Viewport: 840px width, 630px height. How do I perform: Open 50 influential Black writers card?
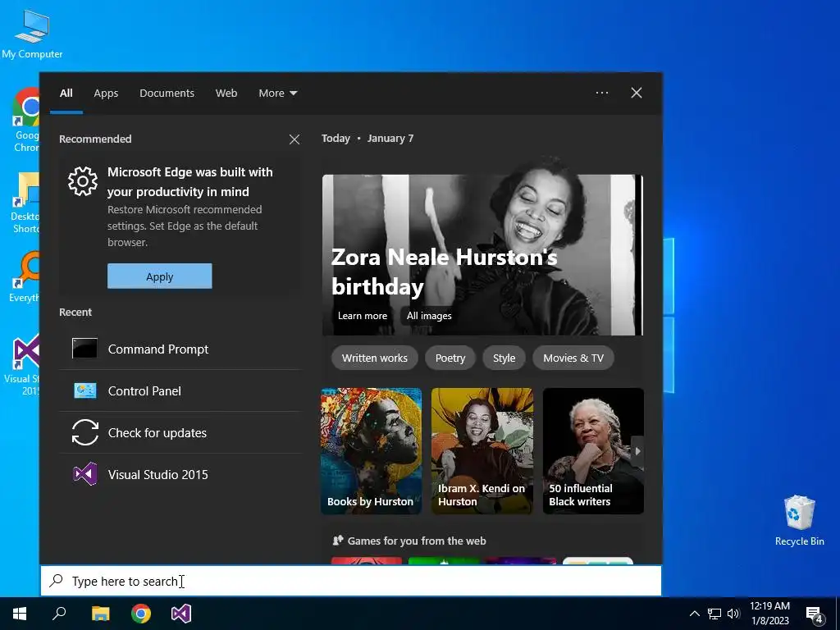tap(593, 451)
